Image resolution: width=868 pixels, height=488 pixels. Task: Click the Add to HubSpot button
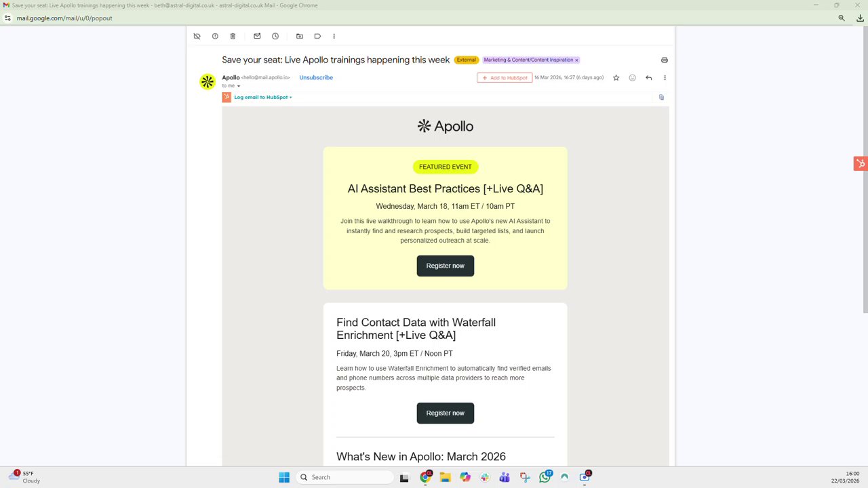coord(505,78)
